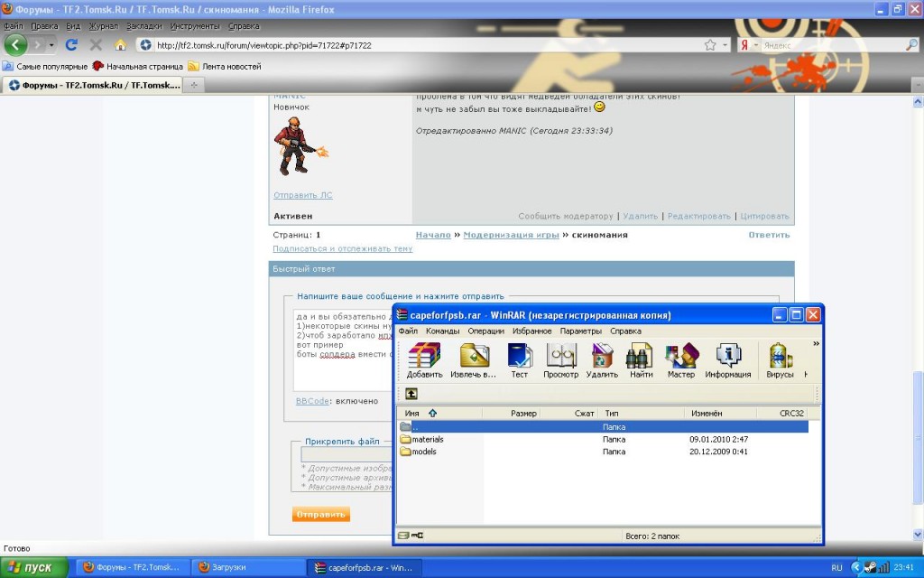Click the BBCode help link

(312, 401)
